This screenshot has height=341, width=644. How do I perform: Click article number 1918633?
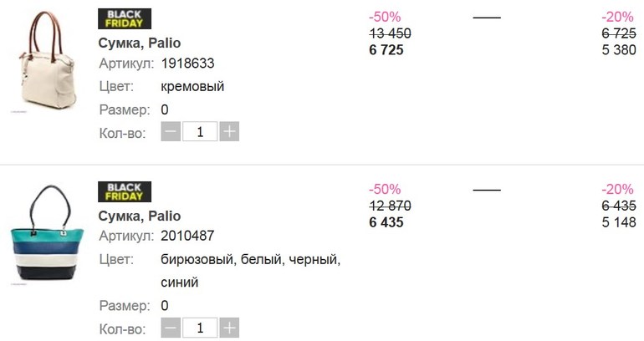tap(188, 64)
